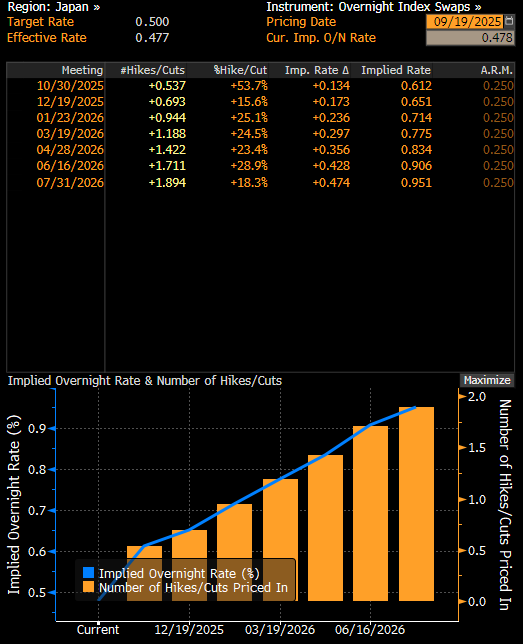Select the 01/23/2026 meeting row
This screenshot has width=523, height=644.
click(x=260, y=118)
